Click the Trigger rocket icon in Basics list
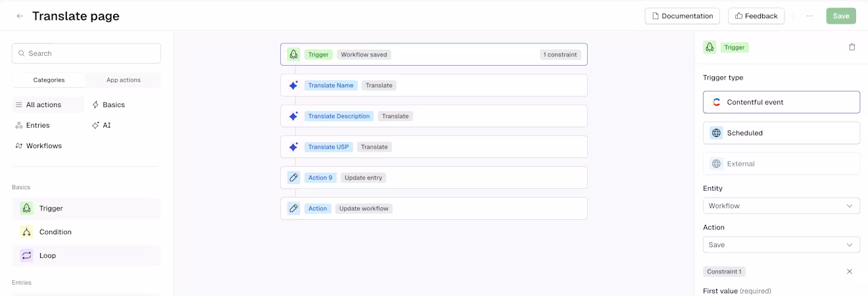 26,209
